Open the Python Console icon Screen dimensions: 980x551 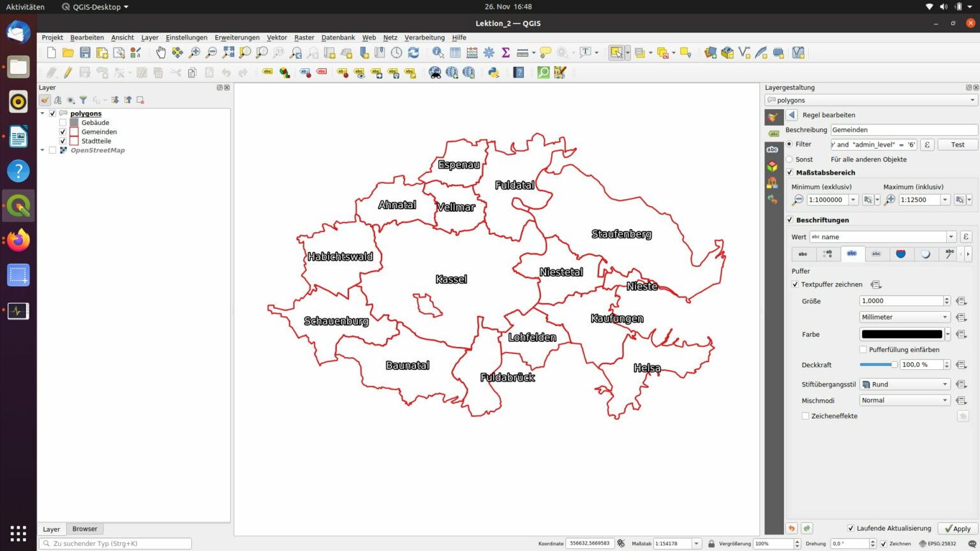coord(493,72)
